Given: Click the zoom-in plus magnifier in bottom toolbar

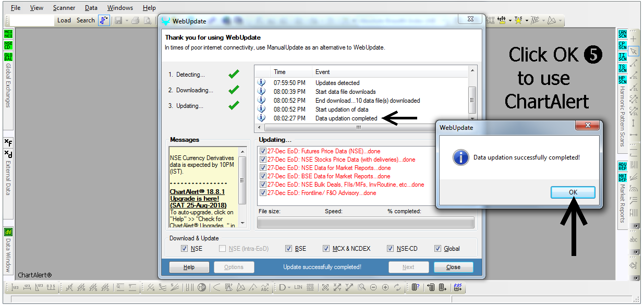Looking at the screenshot, I should 385,287.
